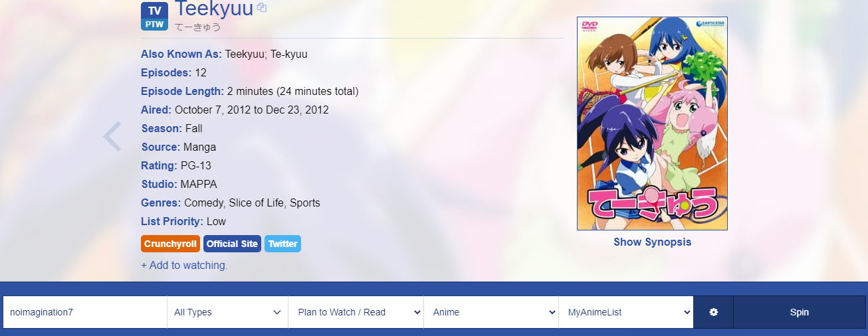This screenshot has height=336, width=868.
Task: Click the previous result left chevron arrow
Action: point(112,137)
